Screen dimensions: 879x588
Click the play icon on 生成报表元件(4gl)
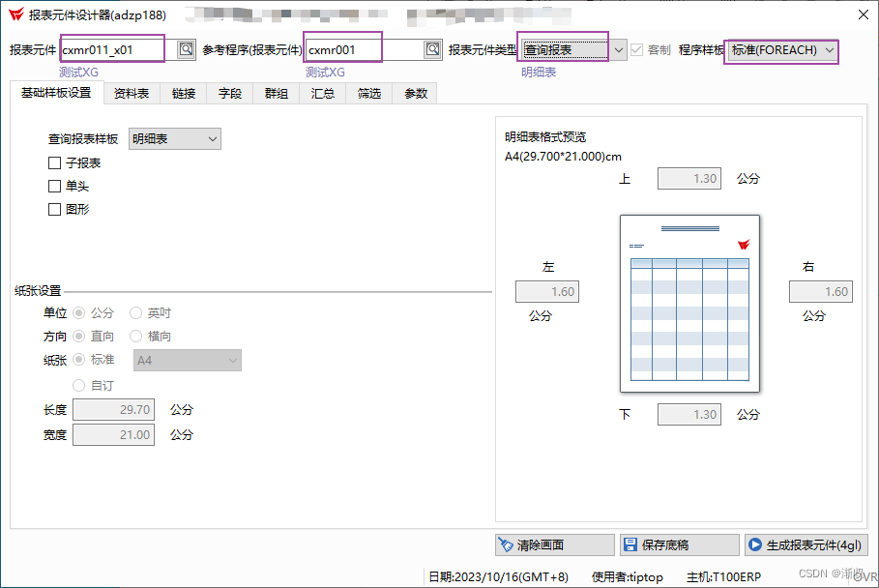[x=757, y=544]
